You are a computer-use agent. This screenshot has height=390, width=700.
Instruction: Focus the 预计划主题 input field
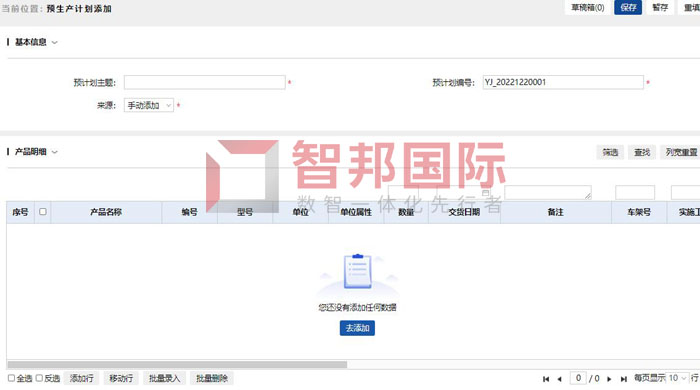(x=204, y=83)
